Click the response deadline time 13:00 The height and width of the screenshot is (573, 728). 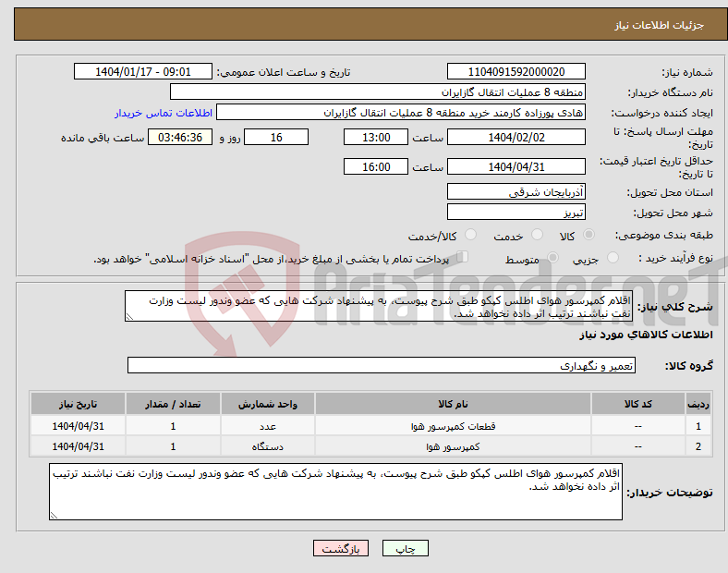(x=376, y=138)
